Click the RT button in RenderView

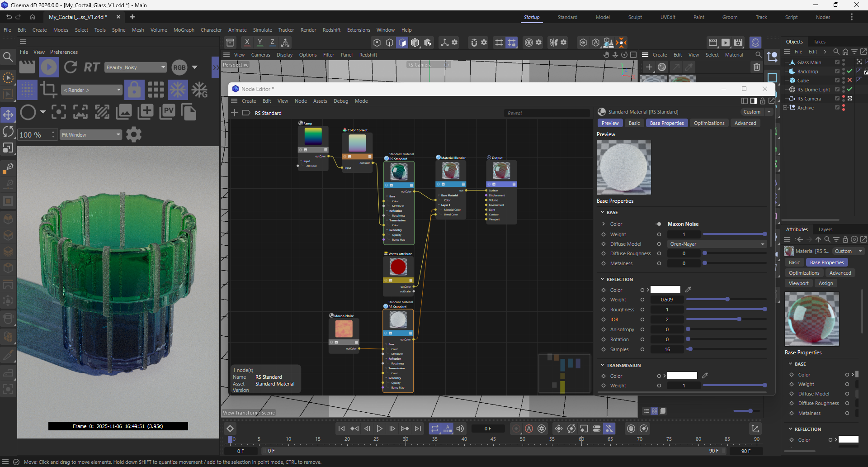pyautogui.click(x=92, y=67)
